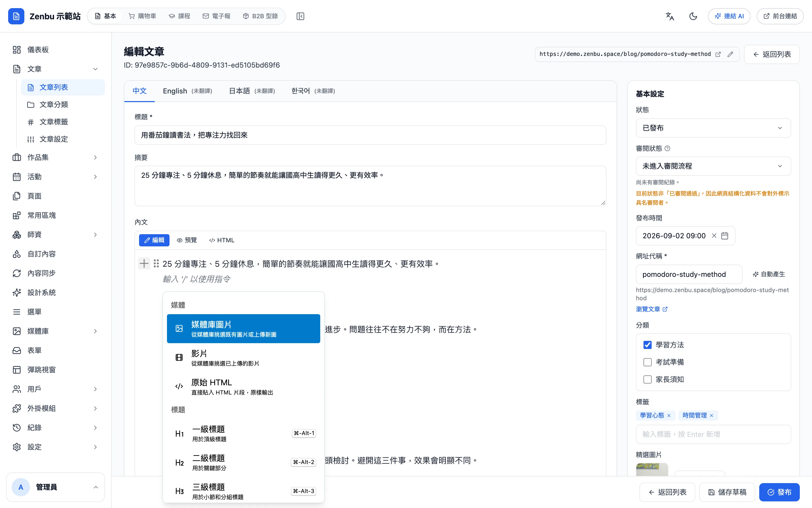Viewport: 812px width, 508px height.
Task: Click the sidebar collapse panel icon
Action: point(300,16)
